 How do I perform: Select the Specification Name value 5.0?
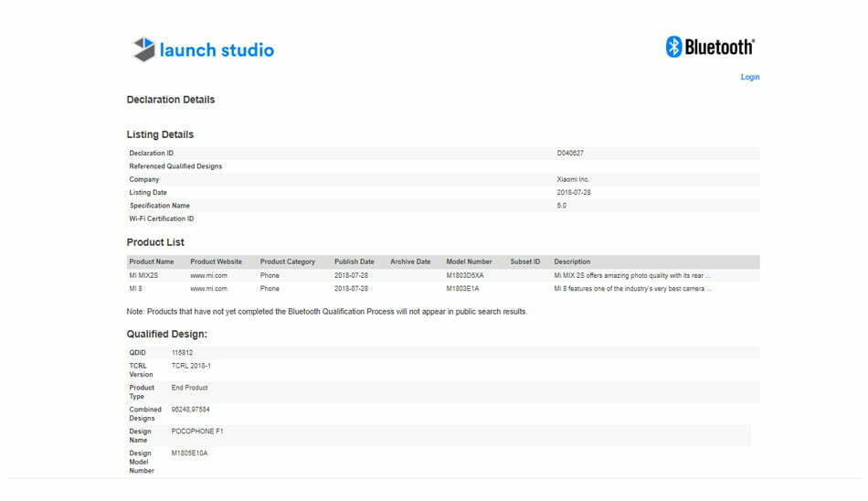coord(561,206)
